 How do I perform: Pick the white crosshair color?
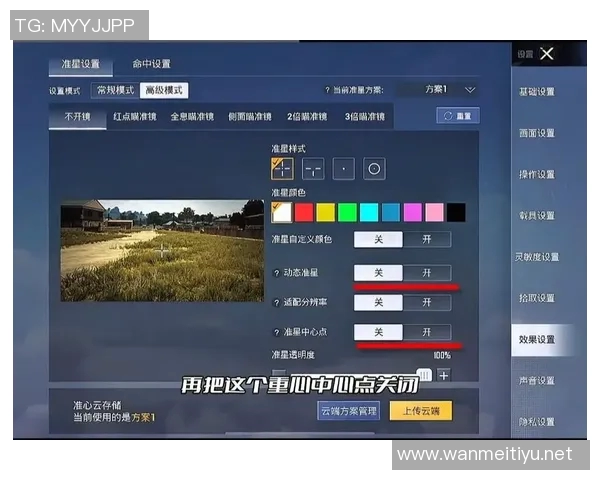[x=282, y=212]
